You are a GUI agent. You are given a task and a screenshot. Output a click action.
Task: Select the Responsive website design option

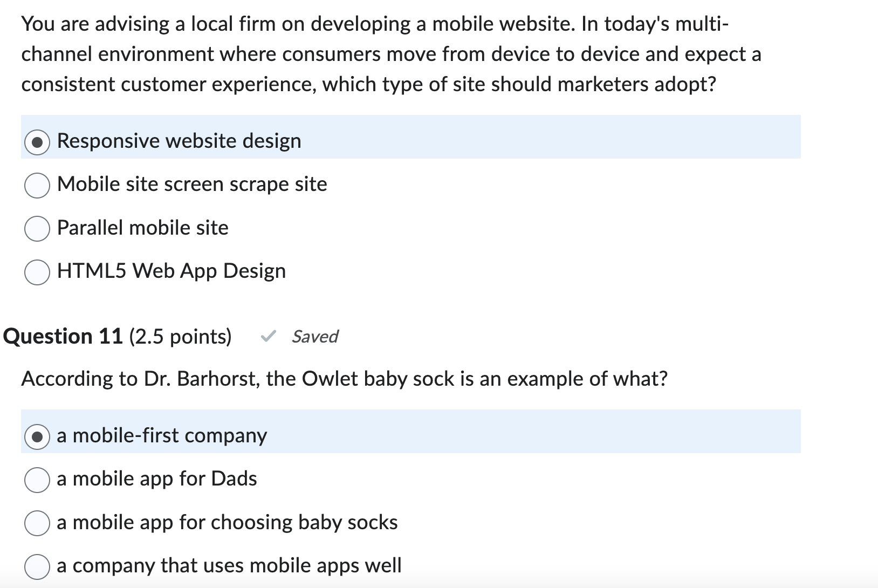(178, 141)
